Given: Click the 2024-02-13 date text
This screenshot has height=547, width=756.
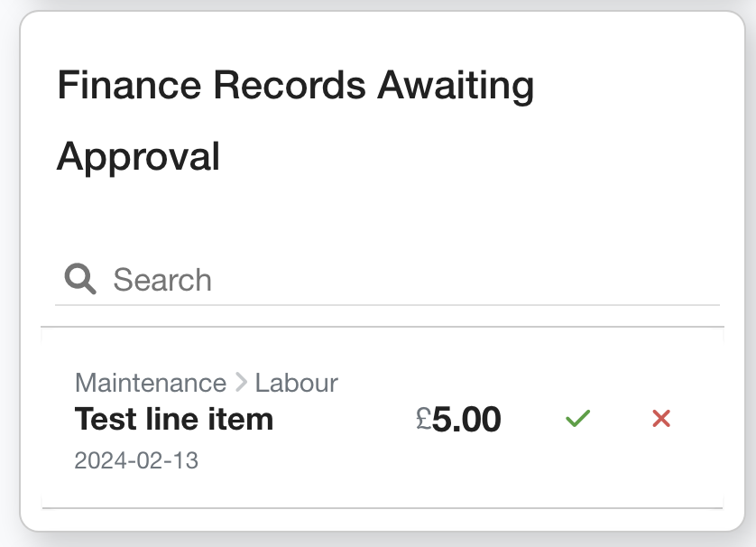Looking at the screenshot, I should coord(136,460).
